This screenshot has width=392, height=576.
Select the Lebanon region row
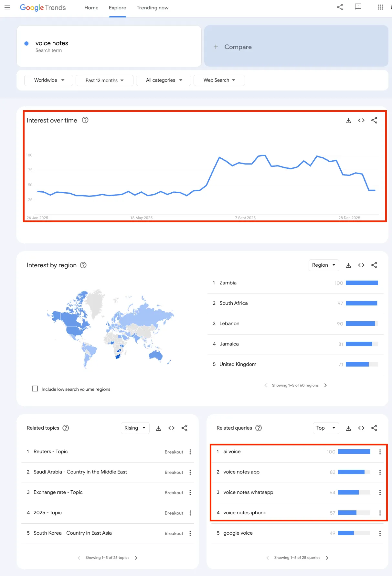tap(295, 324)
